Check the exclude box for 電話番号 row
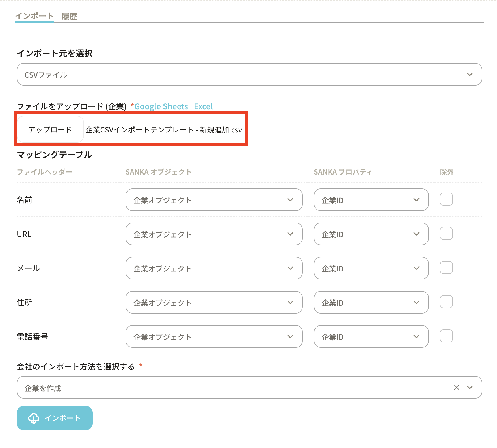Viewport: 497px width, 448px height. [446, 336]
